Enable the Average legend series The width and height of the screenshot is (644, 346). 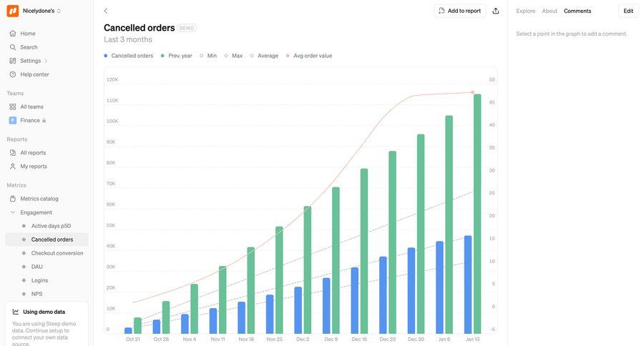point(264,56)
